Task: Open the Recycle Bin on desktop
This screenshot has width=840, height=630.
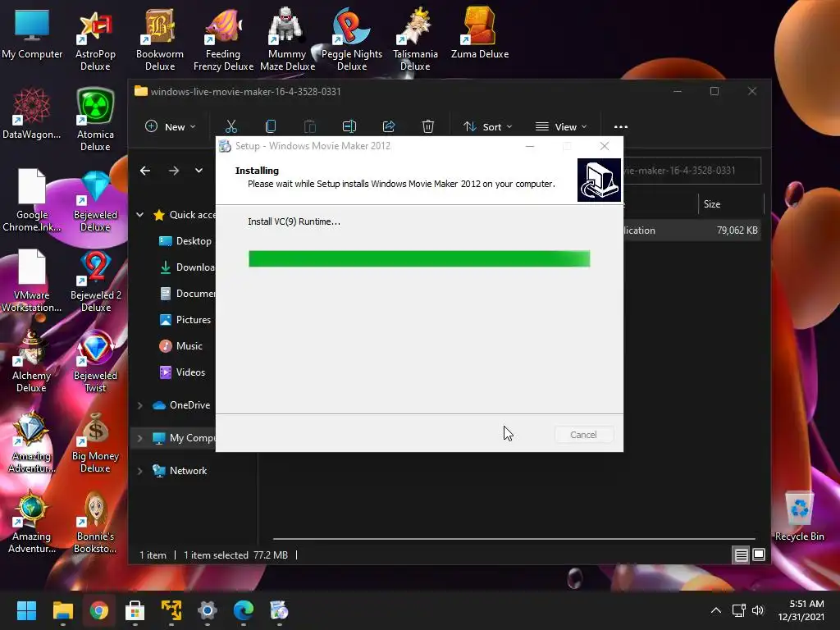Action: click(x=799, y=515)
